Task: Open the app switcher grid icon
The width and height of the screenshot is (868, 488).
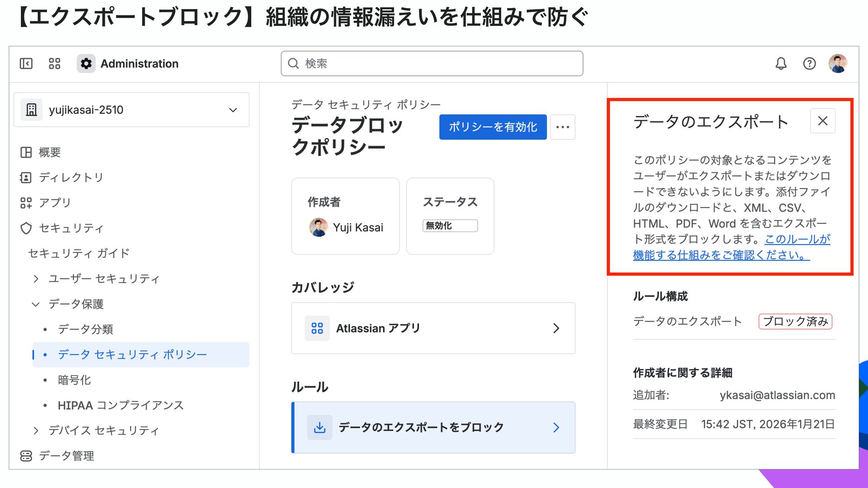Action: tap(54, 63)
